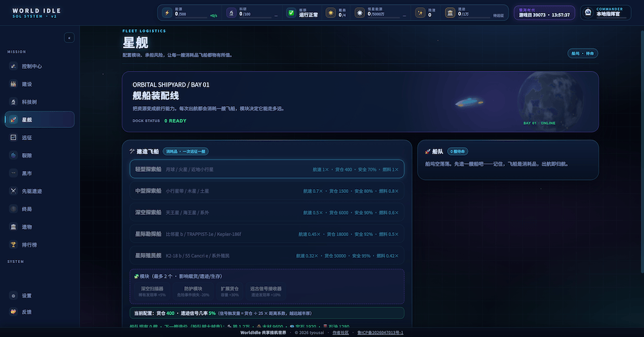The height and width of the screenshot is (337, 644).
Task: Open the 作者社区 footer link
Action: point(341,332)
